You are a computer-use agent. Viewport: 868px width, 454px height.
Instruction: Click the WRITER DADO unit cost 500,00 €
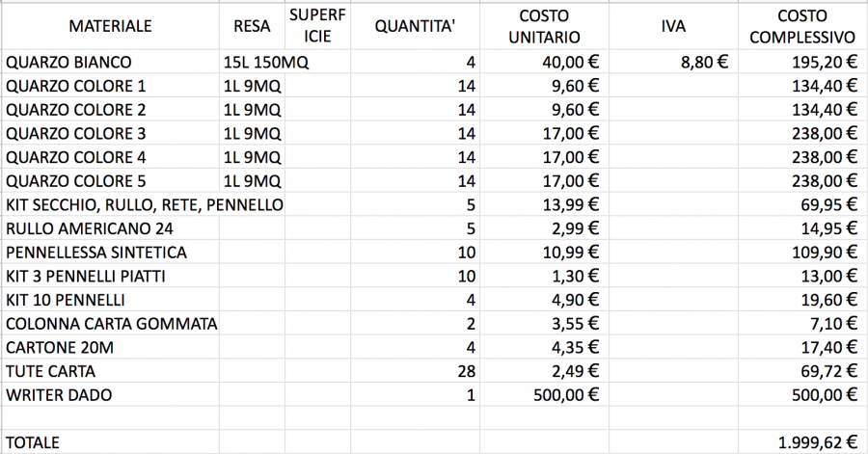tap(544, 395)
